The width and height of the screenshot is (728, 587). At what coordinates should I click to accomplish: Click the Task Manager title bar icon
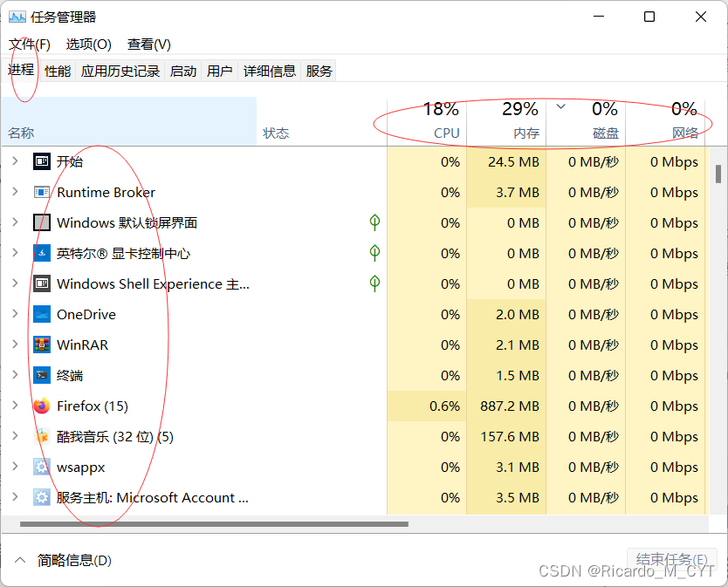point(17,17)
